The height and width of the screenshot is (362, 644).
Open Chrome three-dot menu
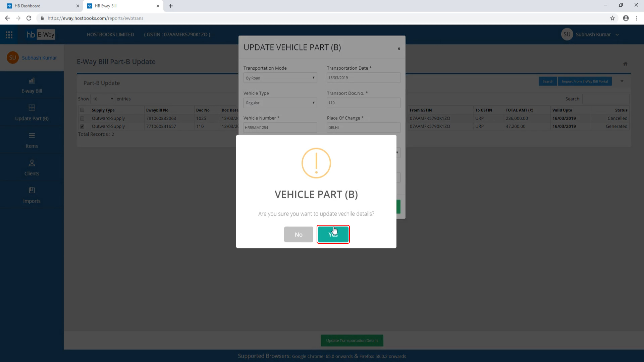click(x=637, y=18)
